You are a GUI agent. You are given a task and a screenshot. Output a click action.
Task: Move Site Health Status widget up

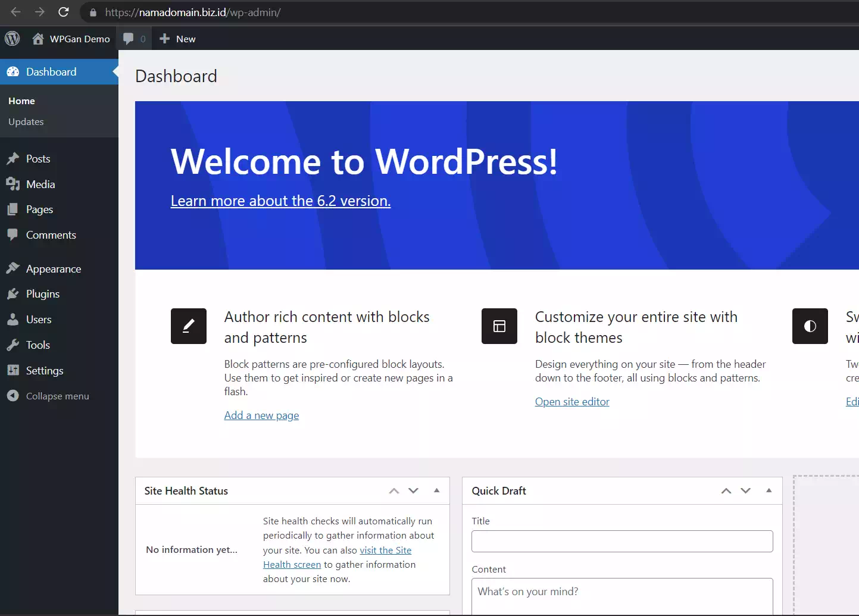tap(394, 491)
